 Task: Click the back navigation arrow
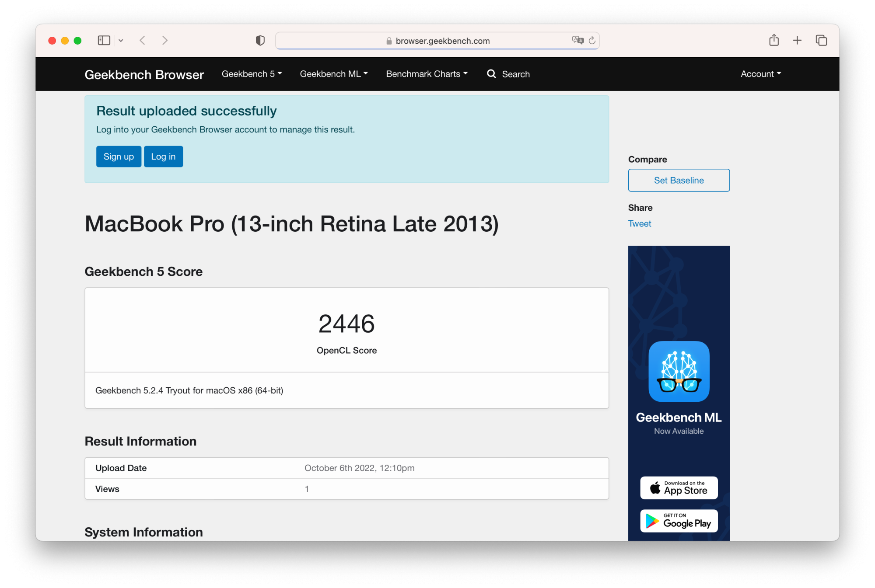click(142, 41)
